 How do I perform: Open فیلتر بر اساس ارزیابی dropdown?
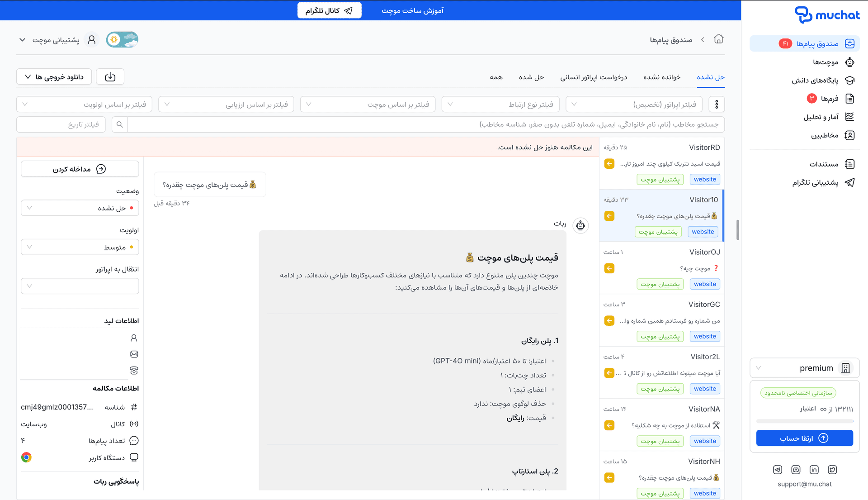pyautogui.click(x=226, y=105)
